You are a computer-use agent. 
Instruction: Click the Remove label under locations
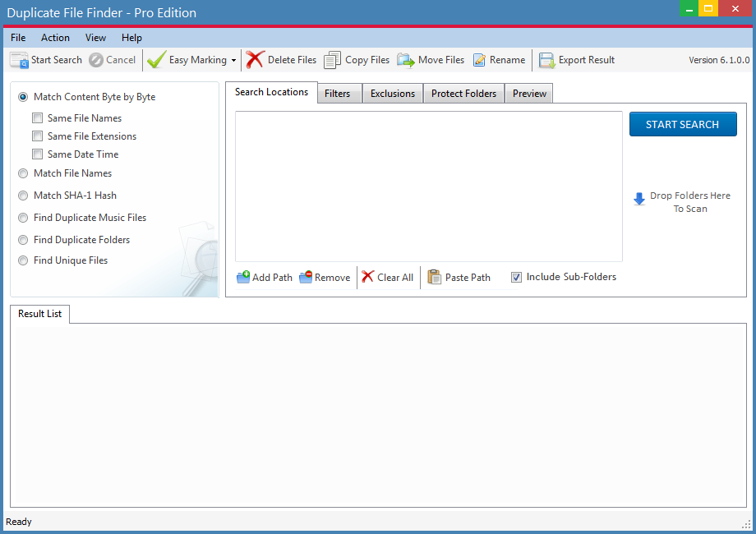point(332,278)
